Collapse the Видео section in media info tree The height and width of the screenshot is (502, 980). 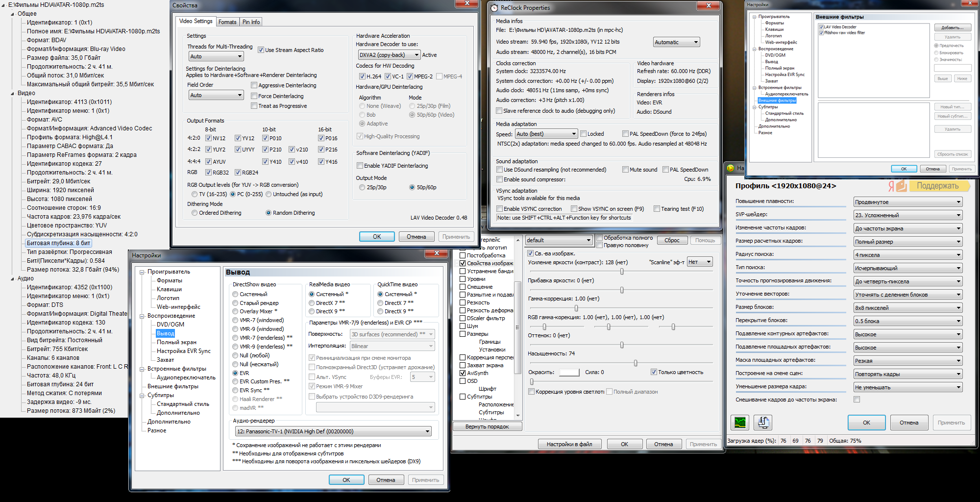pyautogui.click(x=13, y=93)
